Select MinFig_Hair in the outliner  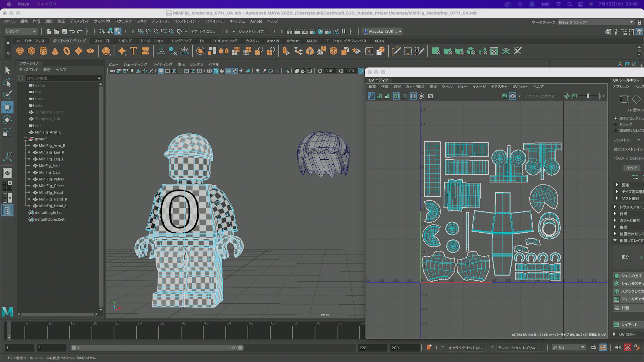pos(49,166)
